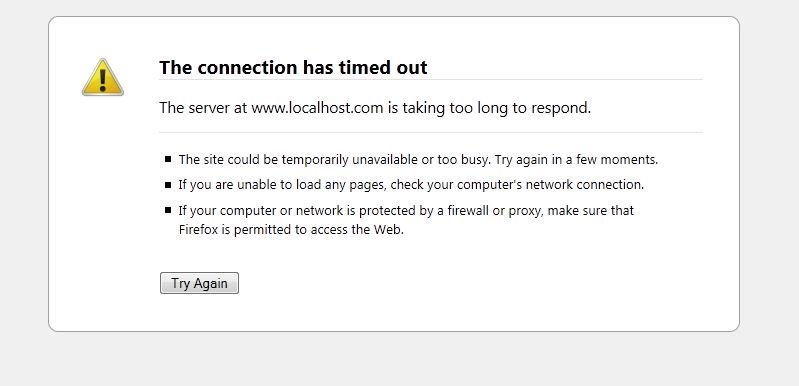Viewport: 799px width, 386px height.
Task: Click the 'Firefox is permitted to access the Web' line
Action: point(291,230)
